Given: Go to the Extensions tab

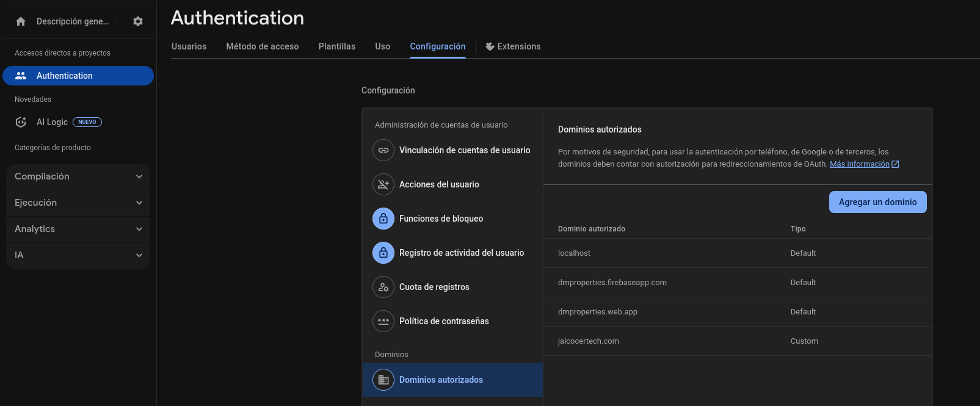Looking at the screenshot, I should pyautogui.click(x=513, y=46).
